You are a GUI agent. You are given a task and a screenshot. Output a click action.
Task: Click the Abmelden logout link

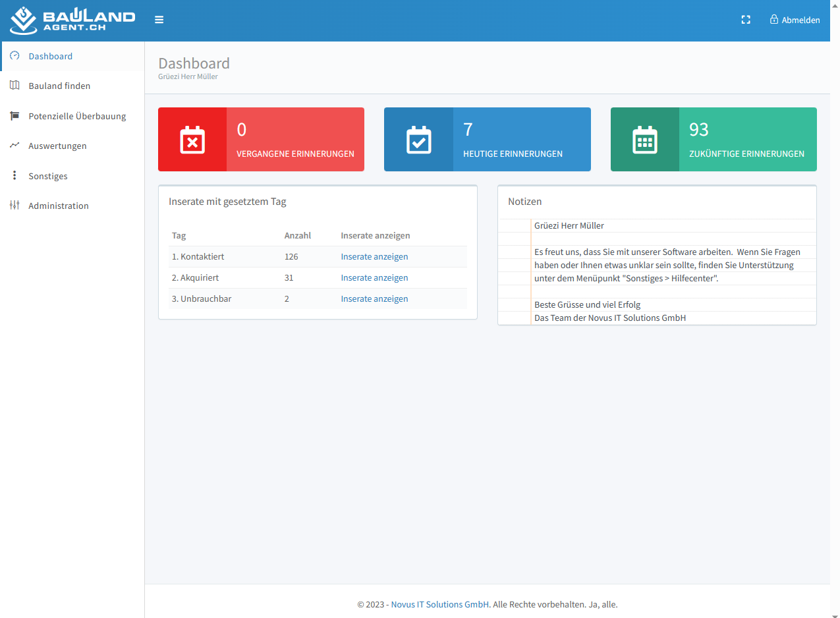[x=795, y=20]
